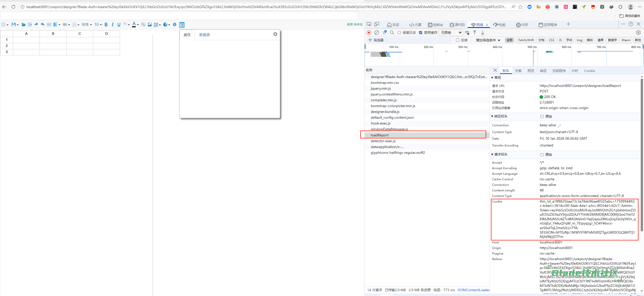Click the merge cells icon
Screen dimensions: 644x296
(x=49, y=24)
